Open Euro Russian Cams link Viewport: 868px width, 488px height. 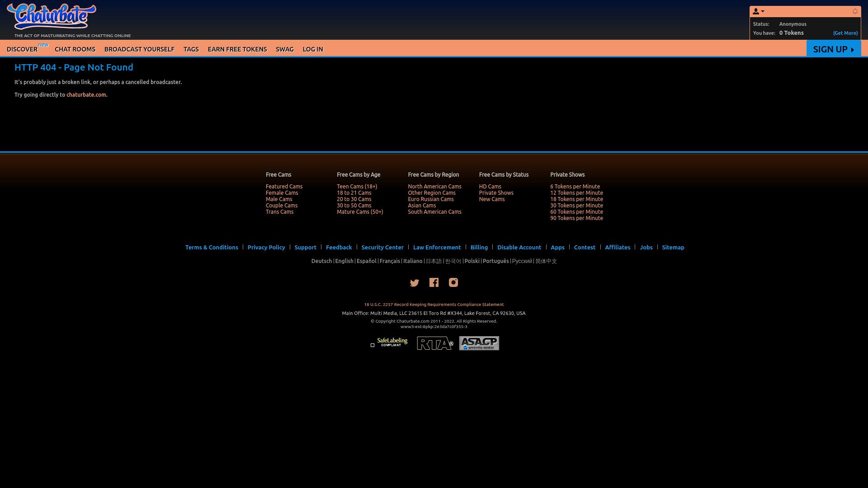pyautogui.click(x=431, y=199)
